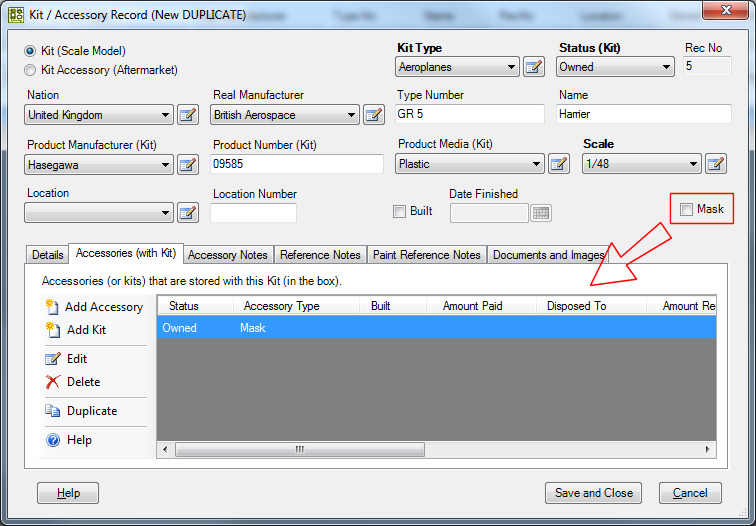
Task: Open the Date Finished calendar picker
Action: coord(541,213)
